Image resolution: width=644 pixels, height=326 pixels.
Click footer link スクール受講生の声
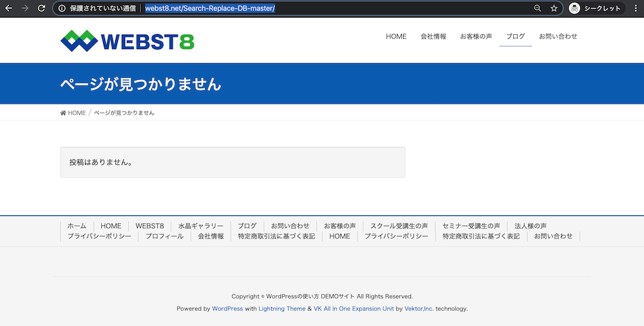(x=399, y=225)
